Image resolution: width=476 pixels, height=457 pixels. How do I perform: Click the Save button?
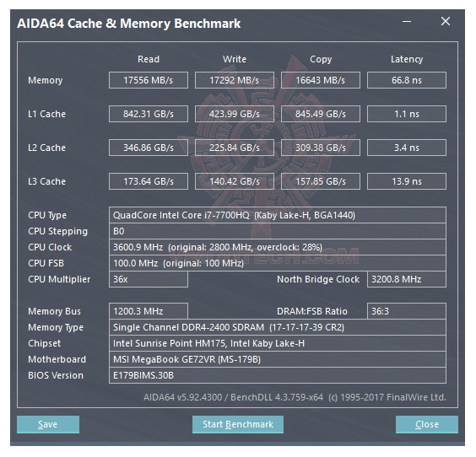pos(48,424)
